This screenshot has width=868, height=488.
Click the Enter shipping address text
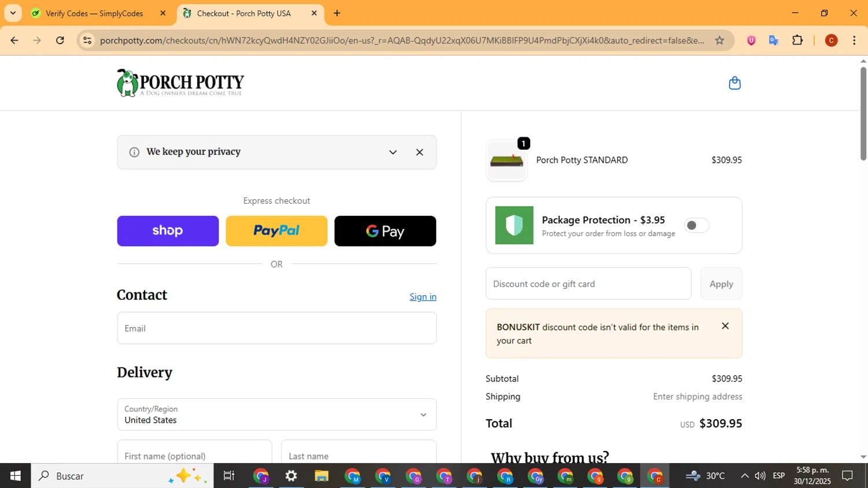click(x=697, y=397)
